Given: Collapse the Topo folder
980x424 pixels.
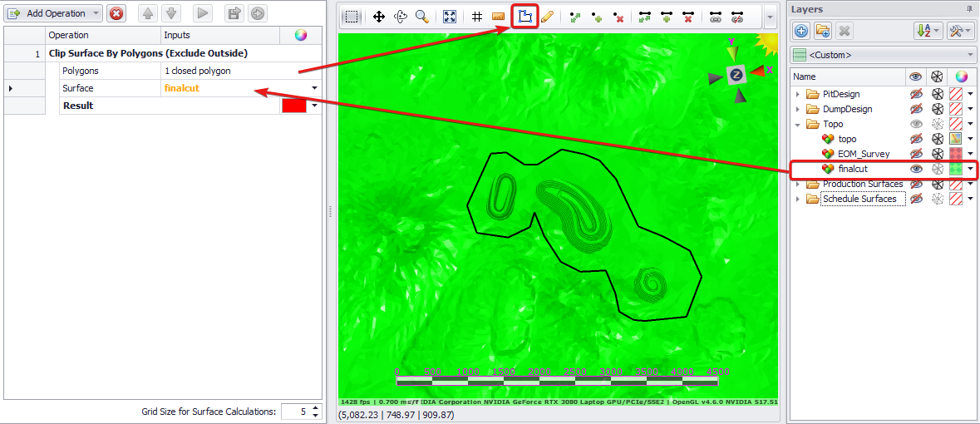Looking at the screenshot, I should [x=798, y=124].
